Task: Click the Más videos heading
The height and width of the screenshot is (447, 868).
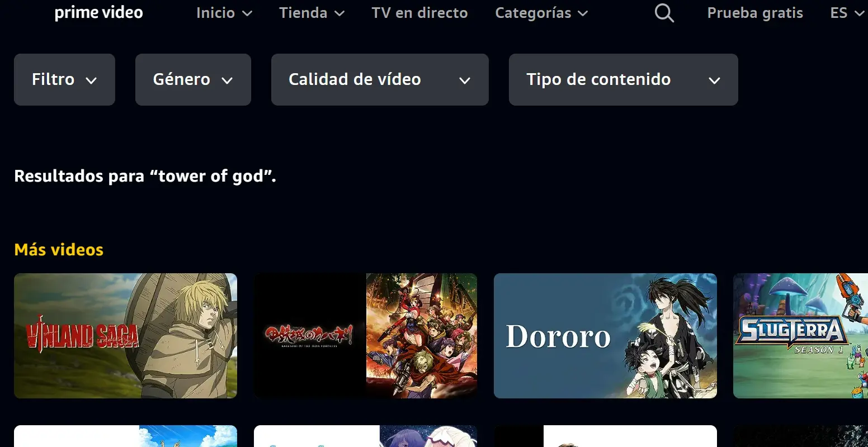Action: click(59, 249)
